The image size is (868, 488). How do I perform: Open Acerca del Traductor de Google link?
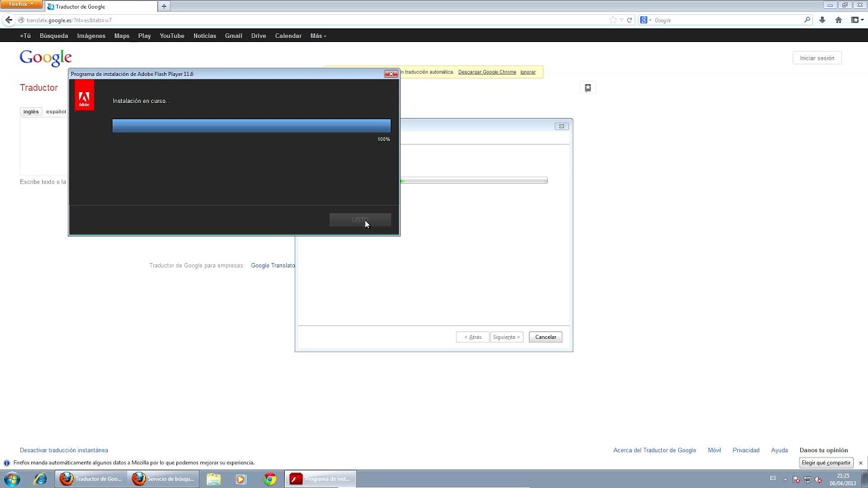point(654,450)
